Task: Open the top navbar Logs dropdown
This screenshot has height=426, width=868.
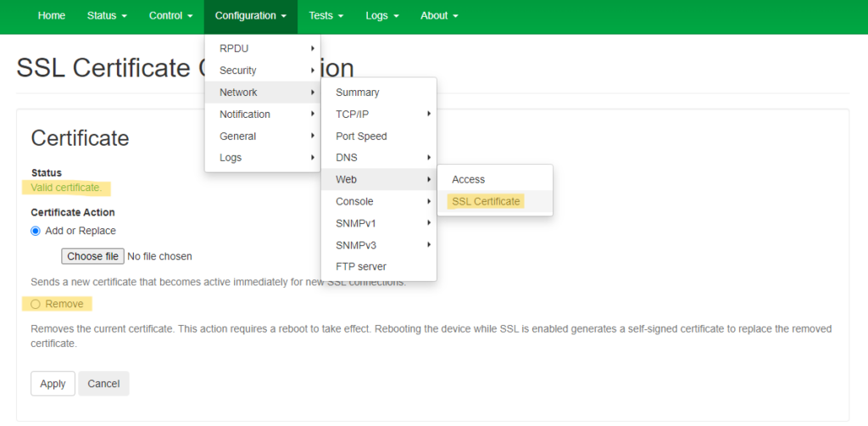Action: coord(381,16)
